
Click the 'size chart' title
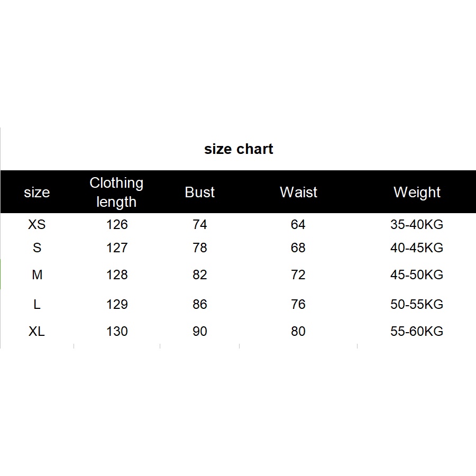[239, 149]
